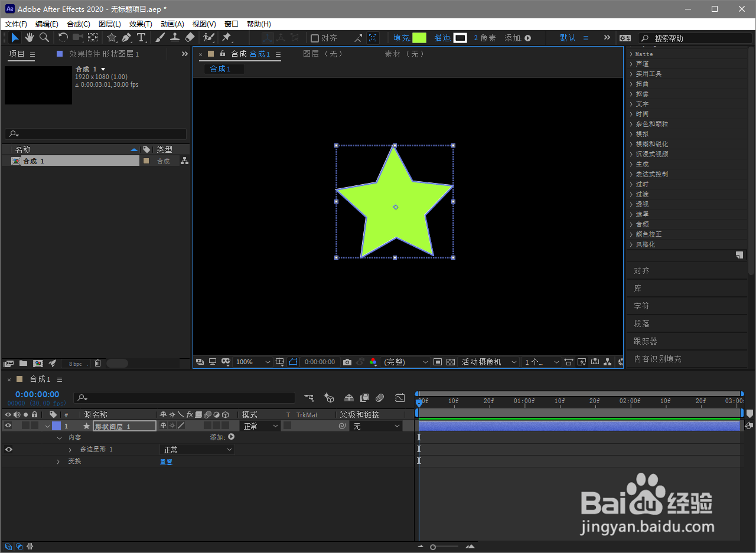This screenshot has width=756, height=553.
Task: Click the delete trash icon in Project panel
Action: [98, 364]
